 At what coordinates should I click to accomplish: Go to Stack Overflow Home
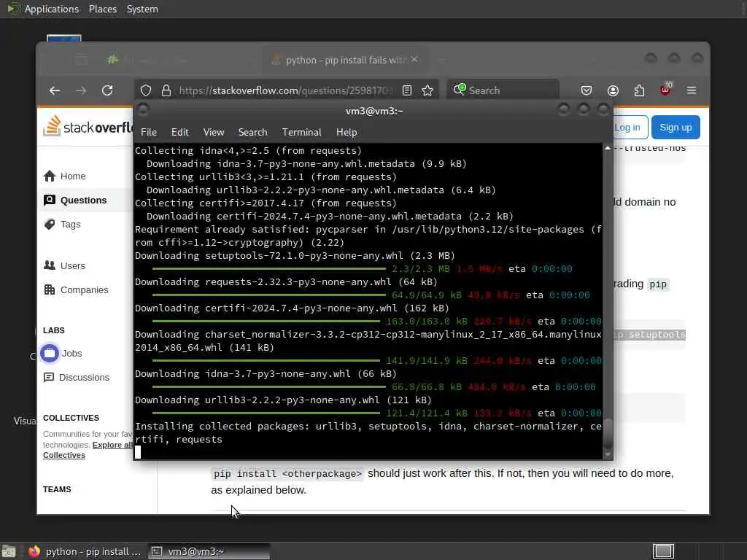(64, 176)
